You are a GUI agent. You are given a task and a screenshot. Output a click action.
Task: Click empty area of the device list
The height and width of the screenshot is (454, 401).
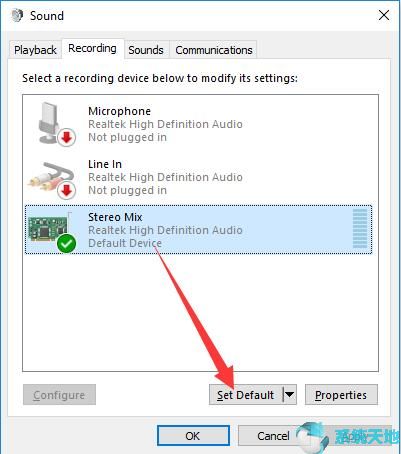(200, 312)
